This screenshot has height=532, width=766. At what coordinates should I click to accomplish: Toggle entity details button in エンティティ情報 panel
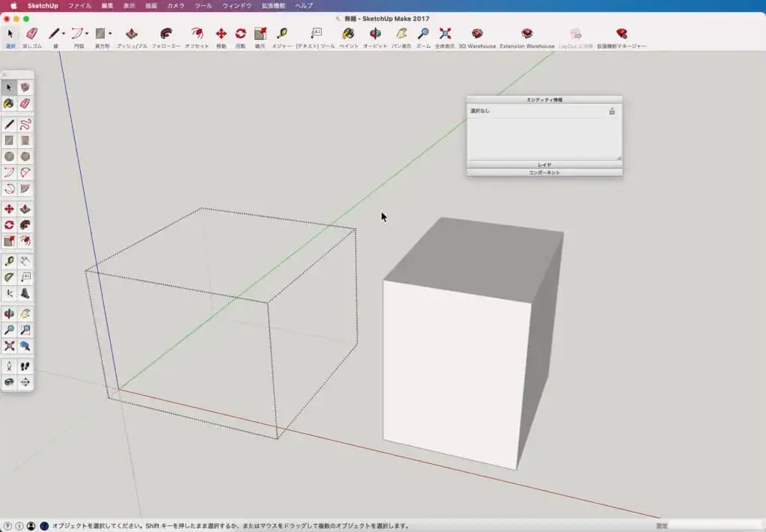(x=612, y=111)
